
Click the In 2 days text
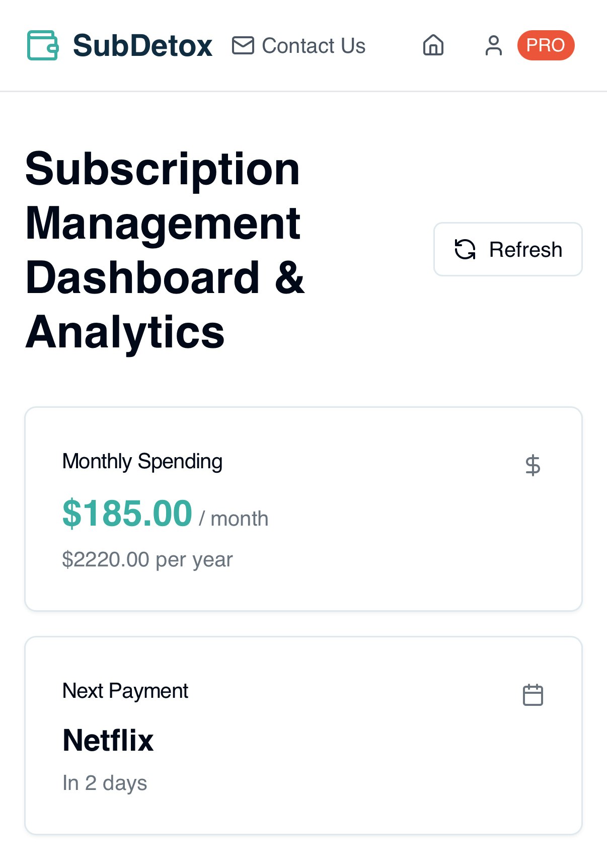[105, 783]
